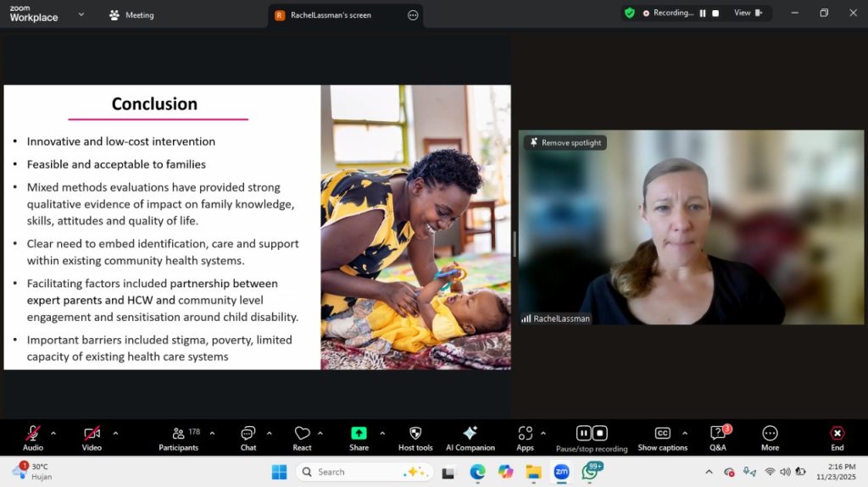868x487 pixels.
Task: Pause the recording in bottom toolbar
Action: pos(583,433)
